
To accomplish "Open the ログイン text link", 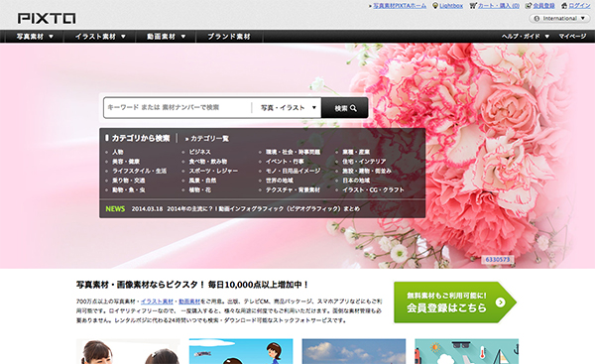I will 579,6.
